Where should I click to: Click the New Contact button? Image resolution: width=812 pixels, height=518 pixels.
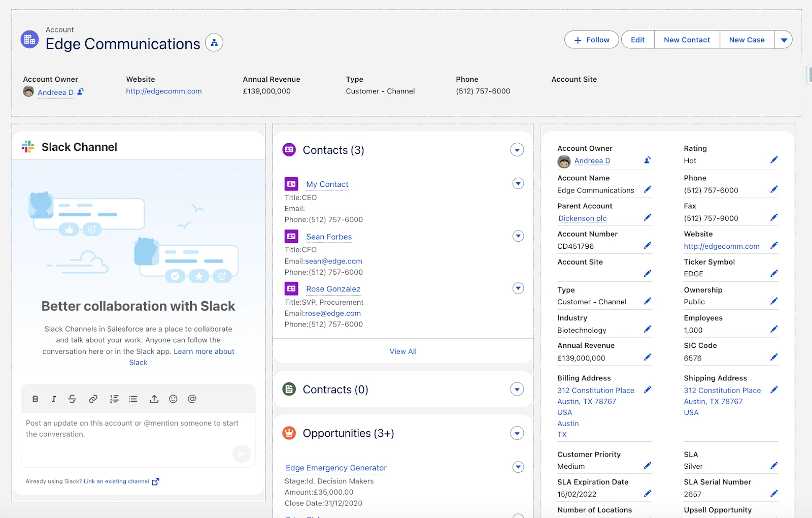(687, 40)
